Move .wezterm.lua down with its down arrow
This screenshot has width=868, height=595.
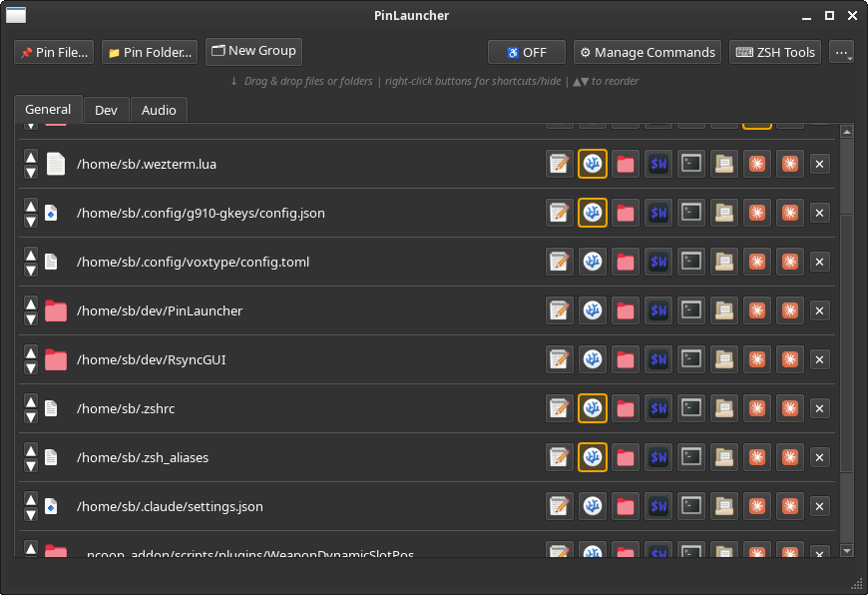coord(31,172)
